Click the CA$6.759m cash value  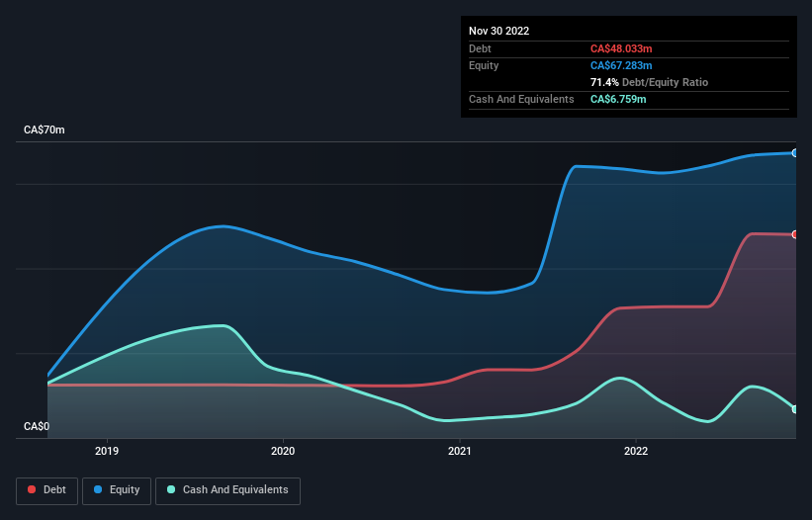click(618, 99)
